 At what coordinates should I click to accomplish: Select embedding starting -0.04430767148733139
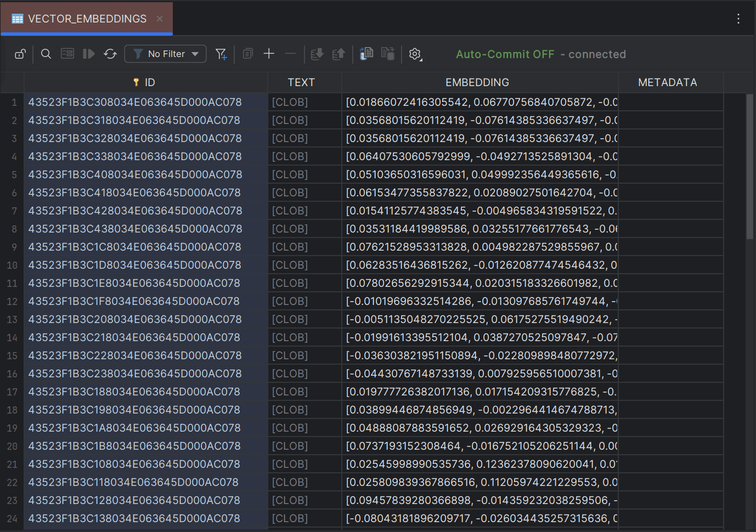480,373
